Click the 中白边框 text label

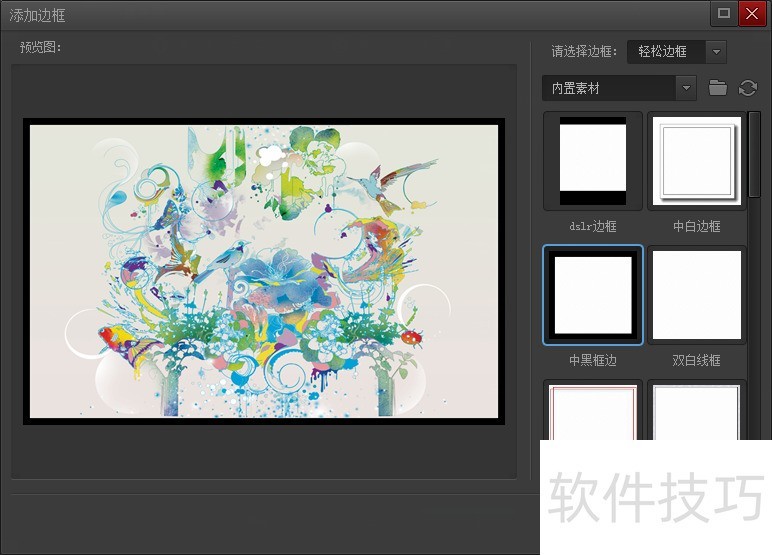point(696,226)
